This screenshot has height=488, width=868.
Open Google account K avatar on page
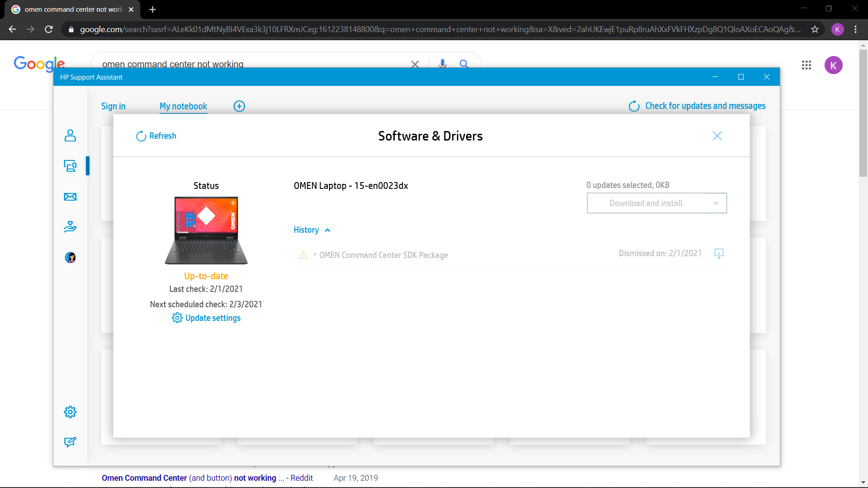(x=833, y=65)
